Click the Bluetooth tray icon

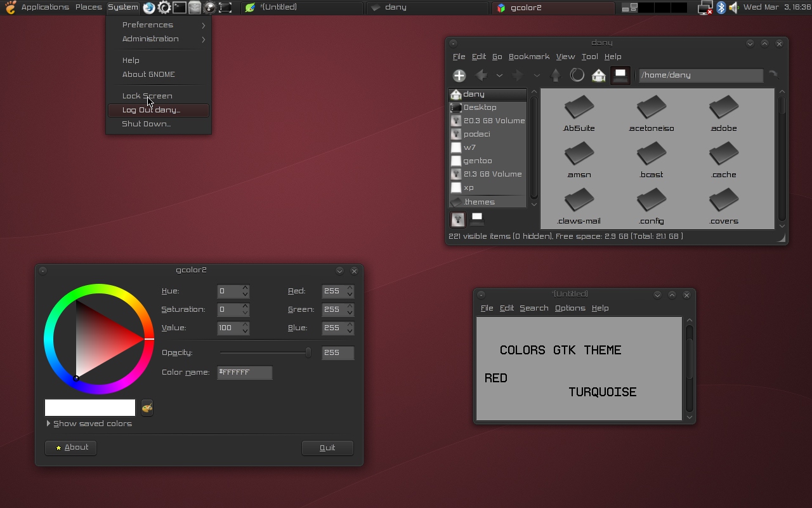tap(721, 8)
